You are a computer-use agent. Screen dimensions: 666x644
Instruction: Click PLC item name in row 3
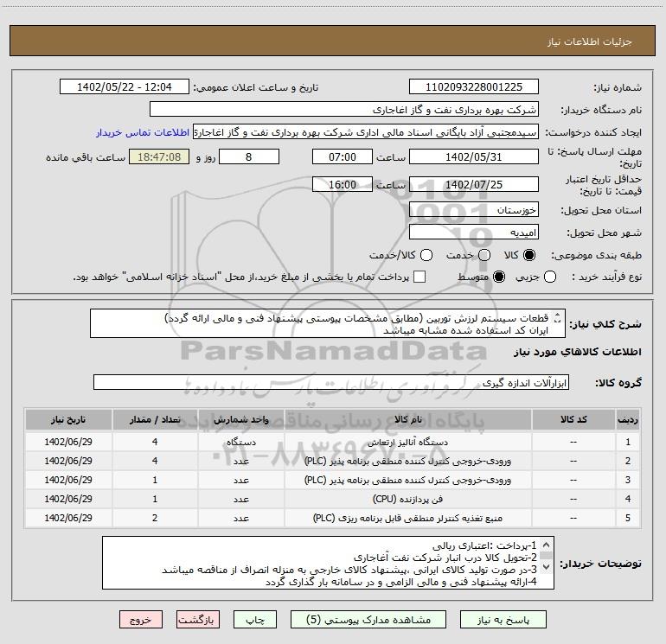407,480
